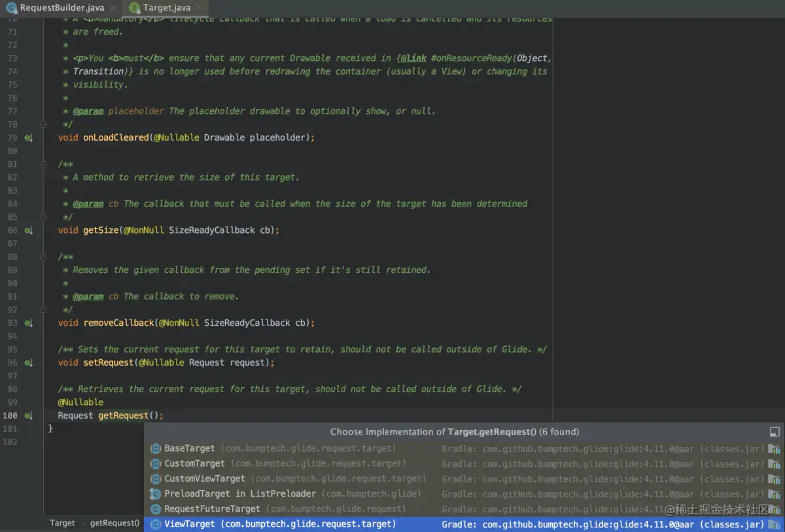Collapse comment block ending at line 78
Image resolution: width=785 pixels, height=532 pixels.
pos(44,124)
